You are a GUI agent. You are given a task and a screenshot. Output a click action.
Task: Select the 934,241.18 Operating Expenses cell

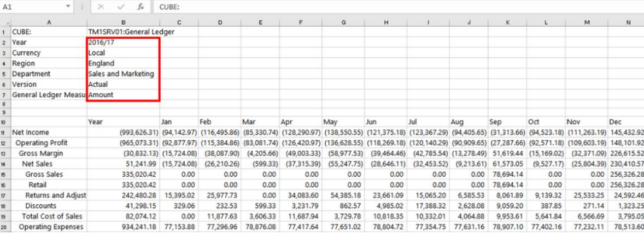pyautogui.click(x=123, y=227)
